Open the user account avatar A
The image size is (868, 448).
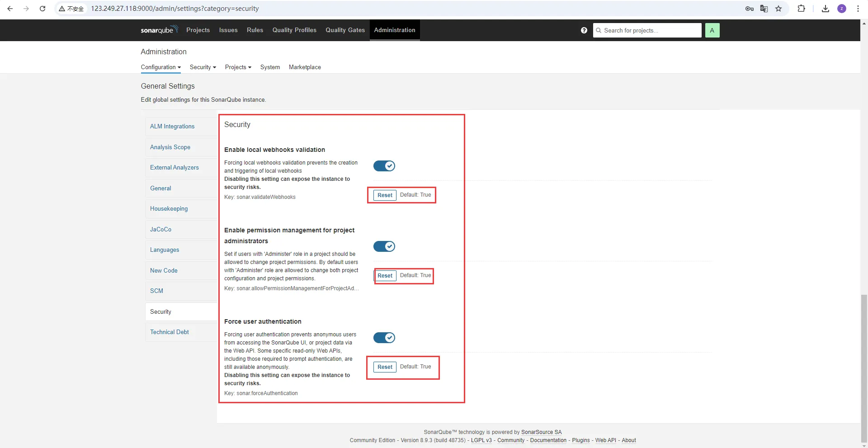coord(712,30)
